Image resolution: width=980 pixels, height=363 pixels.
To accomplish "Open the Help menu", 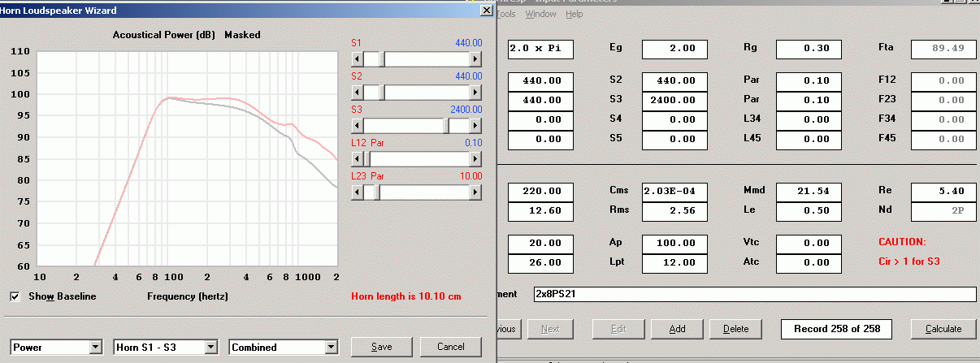I will (574, 14).
